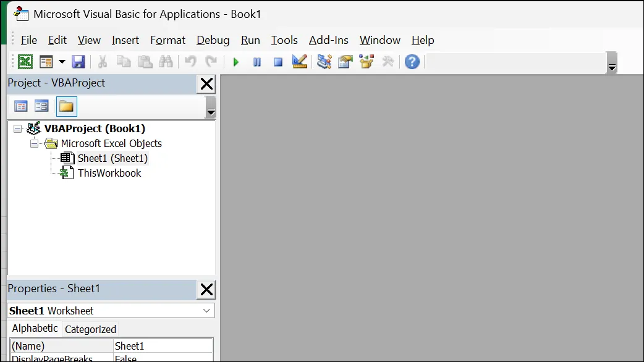Click the View Microsoft Excel icon

pos(25,62)
